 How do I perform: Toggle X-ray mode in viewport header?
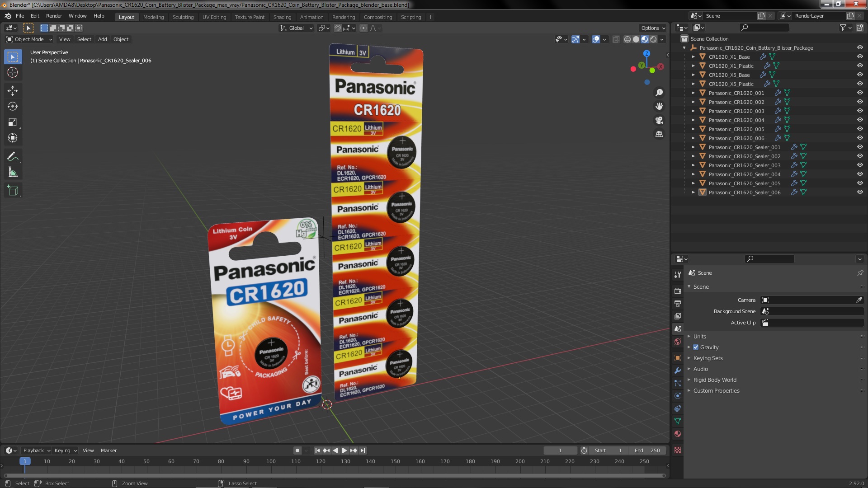pyautogui.click(x=616, y=39)
